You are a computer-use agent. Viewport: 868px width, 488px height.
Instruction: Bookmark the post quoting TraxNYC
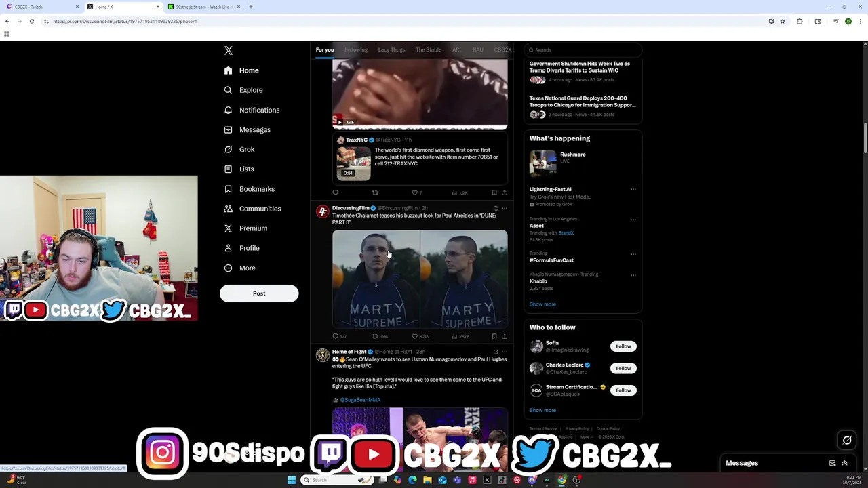tap(494, 192)
